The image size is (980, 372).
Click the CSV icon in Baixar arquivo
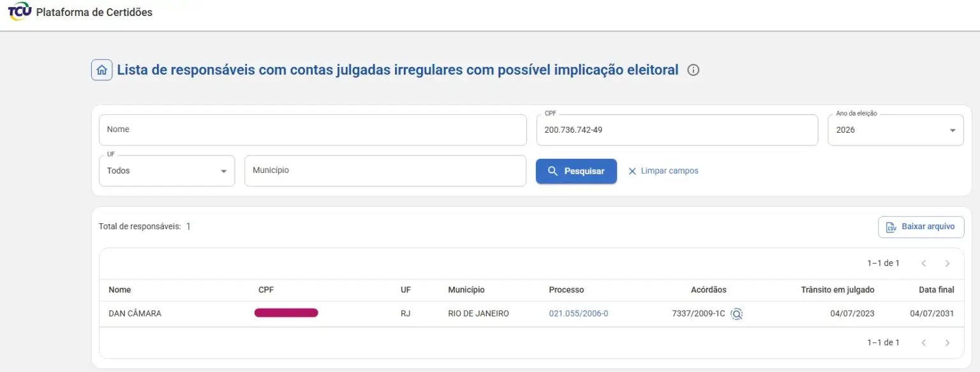click(891, 227)
